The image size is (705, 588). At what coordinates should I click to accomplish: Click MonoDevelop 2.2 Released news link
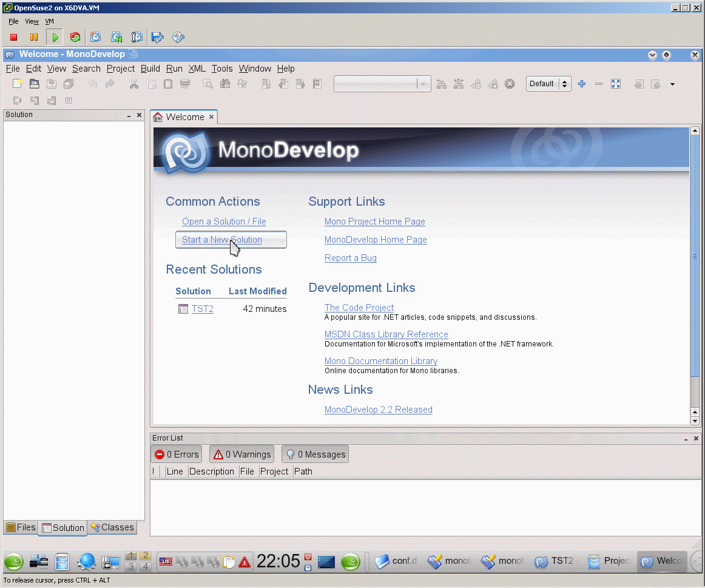(378, 410)
